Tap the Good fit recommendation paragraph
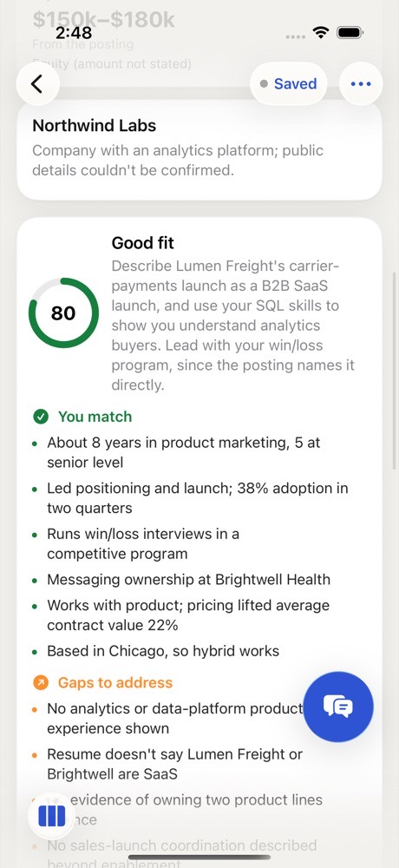 click(233, 325)
